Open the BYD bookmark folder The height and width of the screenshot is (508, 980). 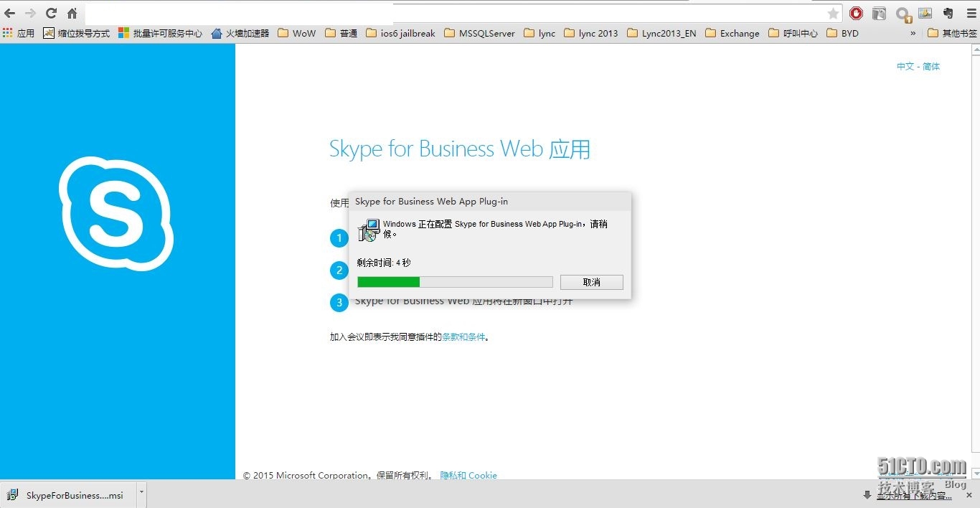pyautogui.click(x=842, y=33)
